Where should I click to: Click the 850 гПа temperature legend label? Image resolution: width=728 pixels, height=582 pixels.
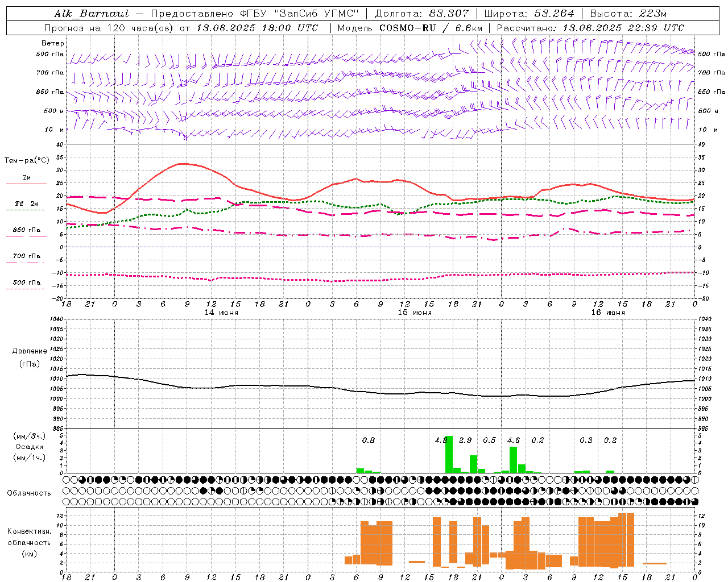pyautogui.click(x=27, y=230)
